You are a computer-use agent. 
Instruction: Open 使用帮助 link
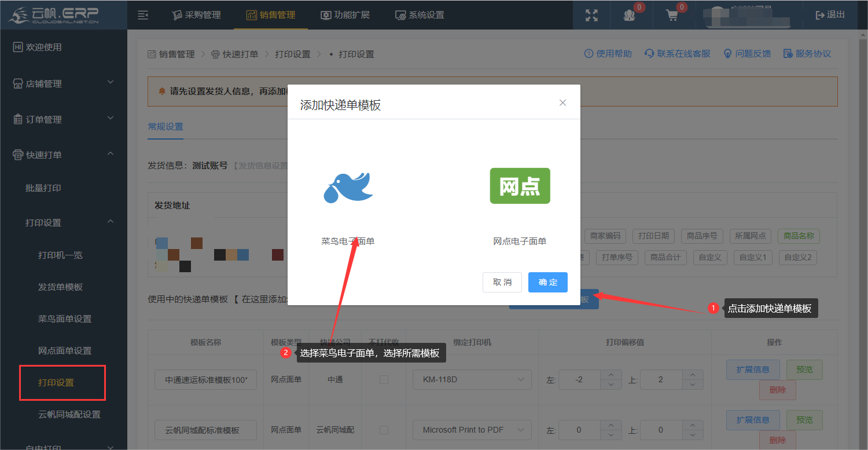608,53
